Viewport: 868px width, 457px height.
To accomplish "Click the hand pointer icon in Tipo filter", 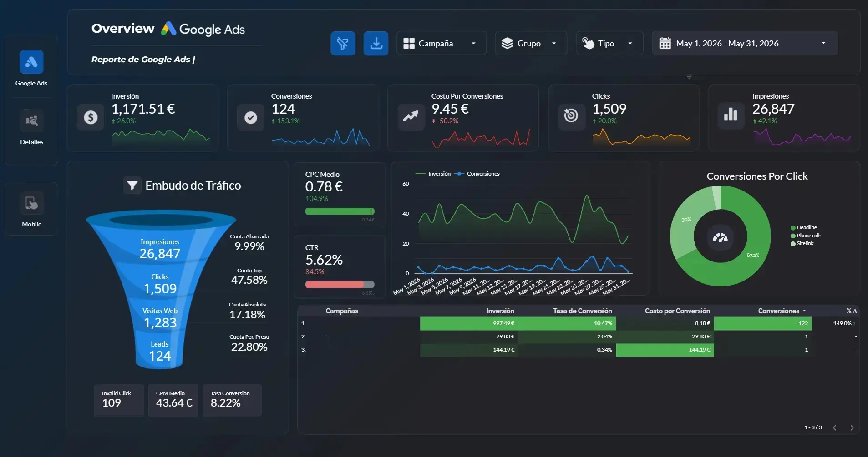I will tap(588, 43).
